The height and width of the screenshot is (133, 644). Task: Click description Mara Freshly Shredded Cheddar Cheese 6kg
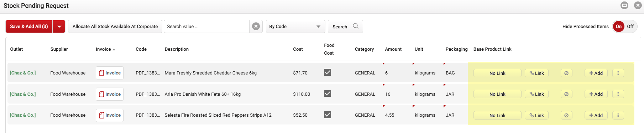click(210, 73)
